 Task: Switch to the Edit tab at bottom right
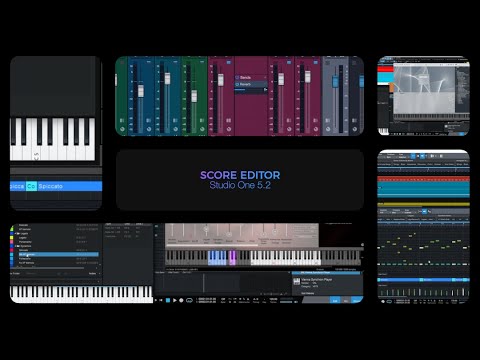click(x=335, y=301)
